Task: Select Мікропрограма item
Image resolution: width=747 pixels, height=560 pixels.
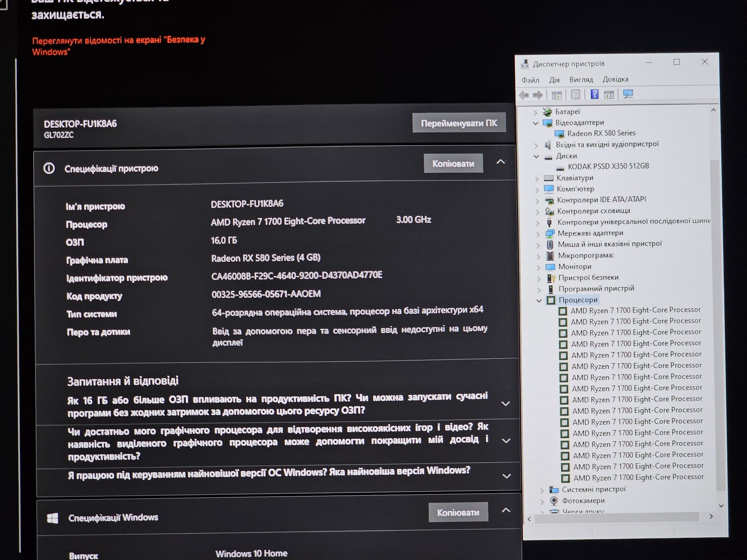Action: tap(586, 255)
